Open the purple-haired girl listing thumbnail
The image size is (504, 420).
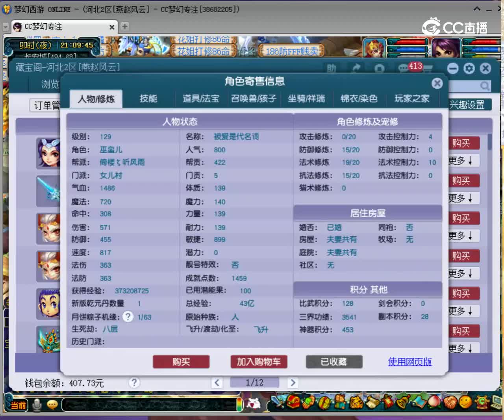click(x=48, y=153)
